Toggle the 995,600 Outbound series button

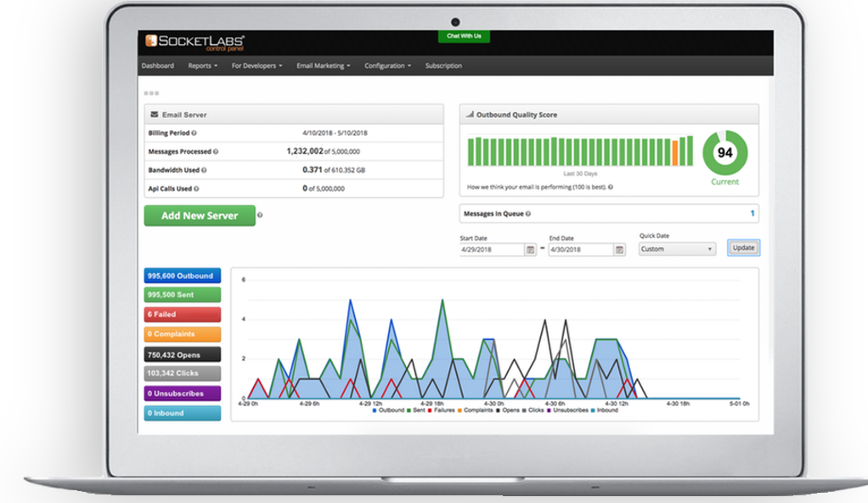[x=183, y=276]
